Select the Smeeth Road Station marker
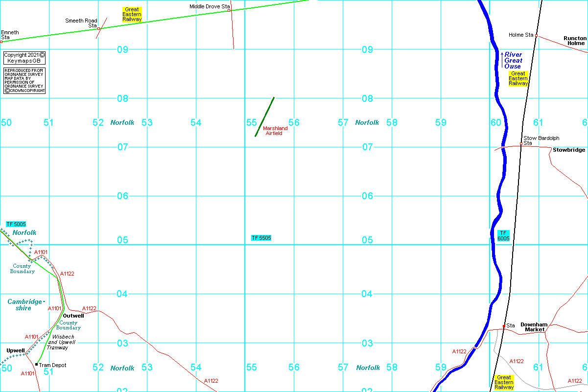The image size is (588, 392). [x=99, y=29]
